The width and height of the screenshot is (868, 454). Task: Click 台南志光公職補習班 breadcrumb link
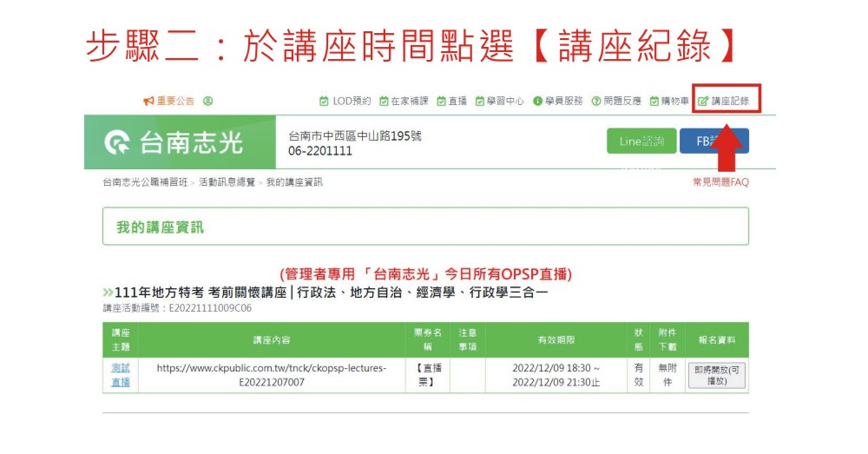coord(144,182)
